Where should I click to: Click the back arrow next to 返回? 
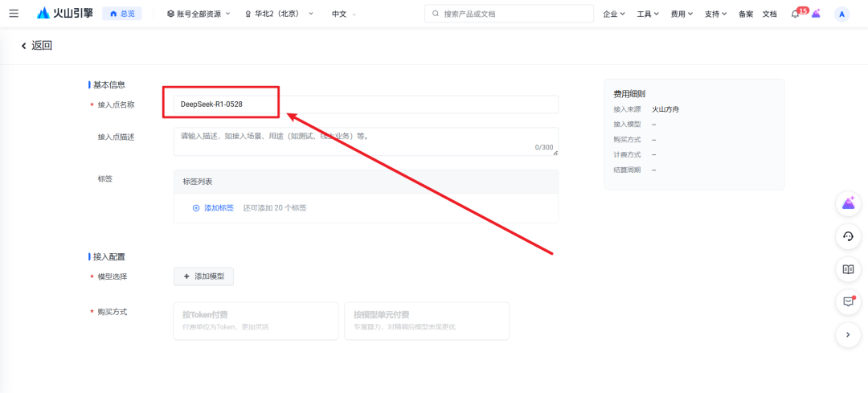[x=24, y=46]
